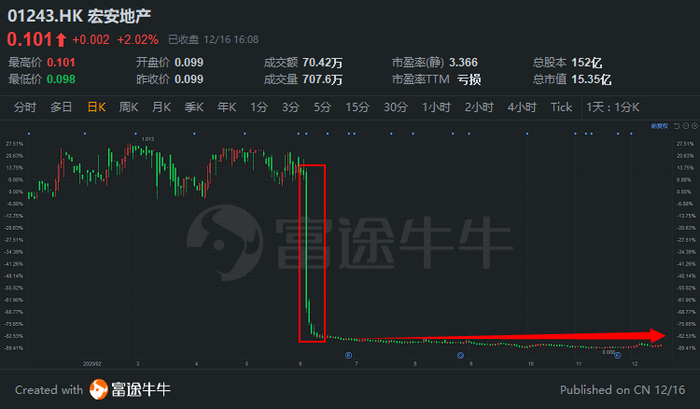This screenshot has width=700, height=409.
Task: Click the Futu bull logo in footer
Action: pyautogui.click(x=98, y=389)
